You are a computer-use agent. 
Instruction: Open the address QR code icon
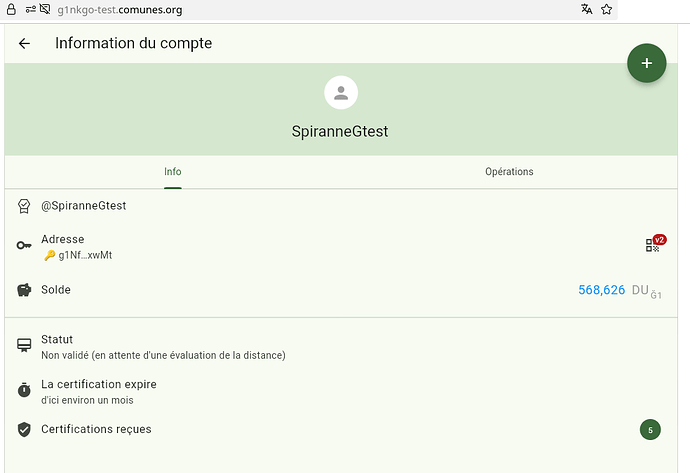pyautogui.click(x=652, y=246)
